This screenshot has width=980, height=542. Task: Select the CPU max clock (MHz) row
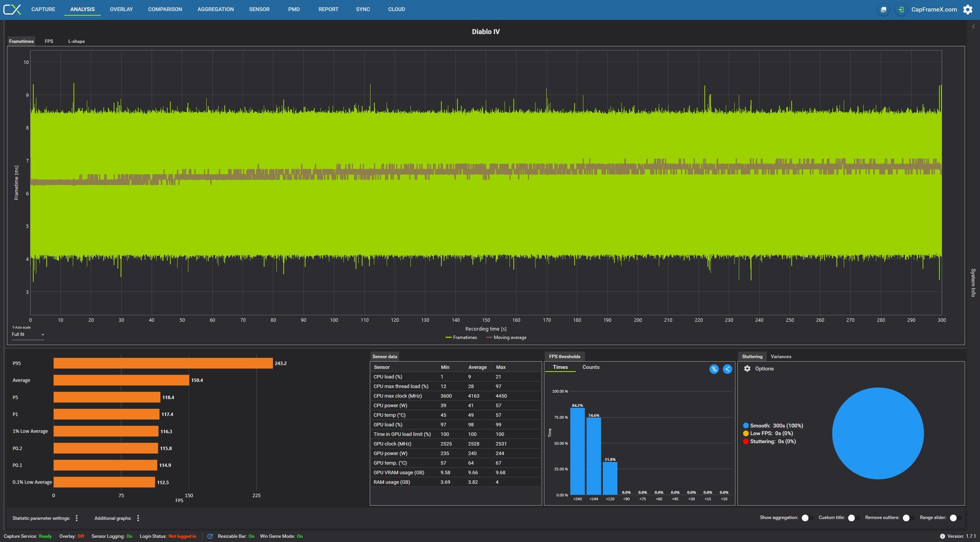pos(456,396)
